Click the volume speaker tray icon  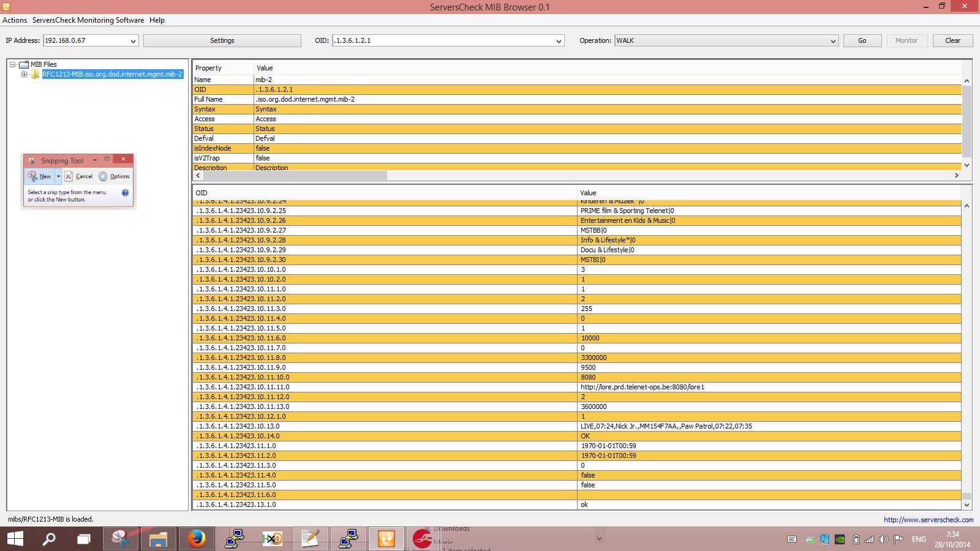tap(883, 539)
